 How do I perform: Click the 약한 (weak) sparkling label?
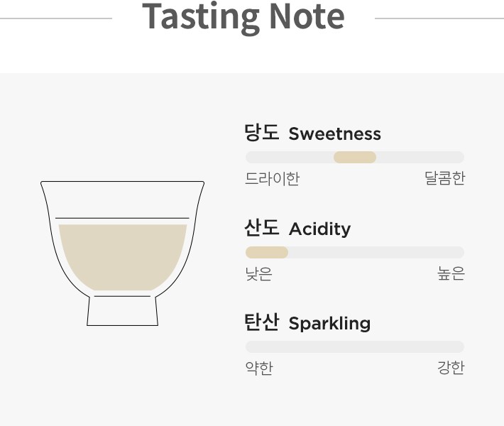[259, 368]
